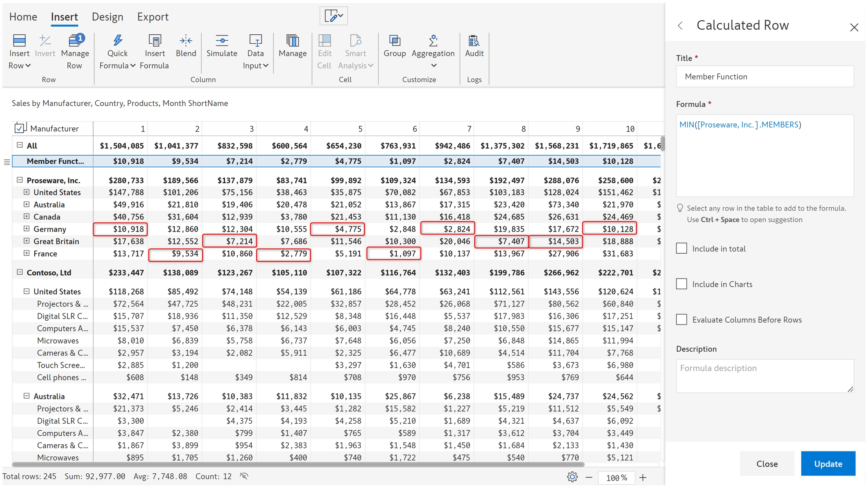Open settings gear in status bar
This screenshot has width=868, height=488.
[572, 477]
